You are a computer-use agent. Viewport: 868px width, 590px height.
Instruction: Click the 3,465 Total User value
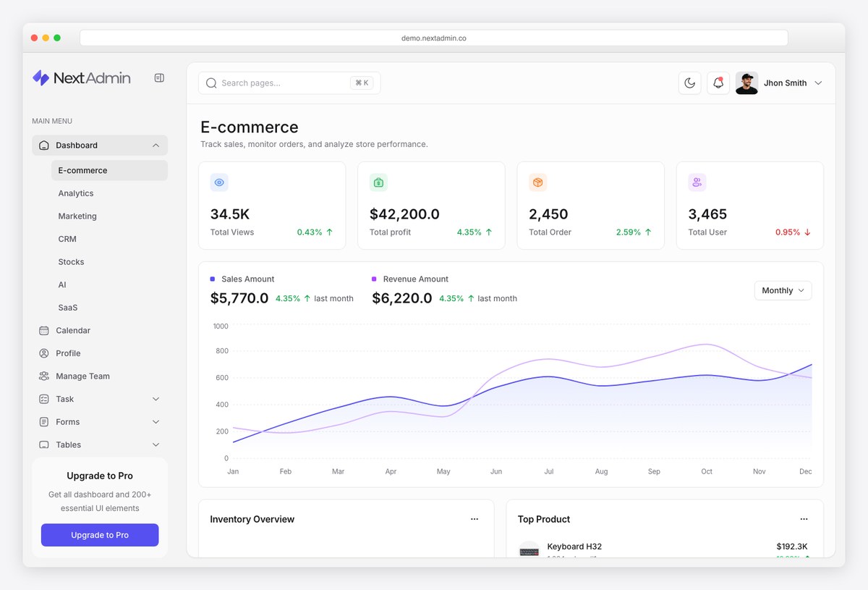[x=707, y=214]
